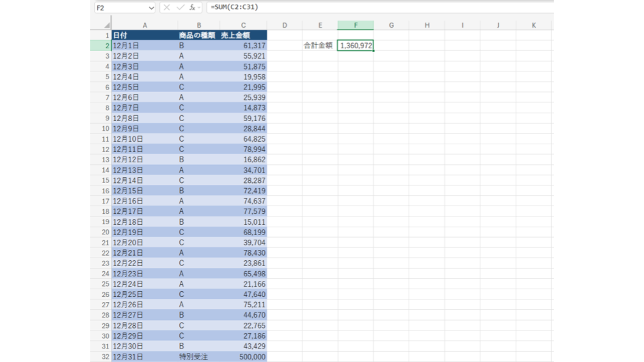The image size is (644, 362).
Task: Click the 商品の種類 header cell
Action: (199, 35)
